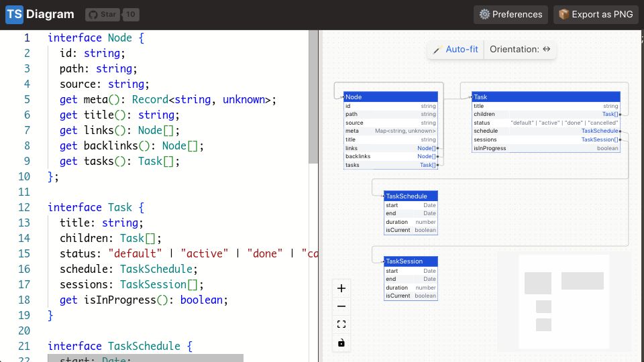Export the diagram as PNG
This screenshot has height=362, width=644.
pos(596,14)
